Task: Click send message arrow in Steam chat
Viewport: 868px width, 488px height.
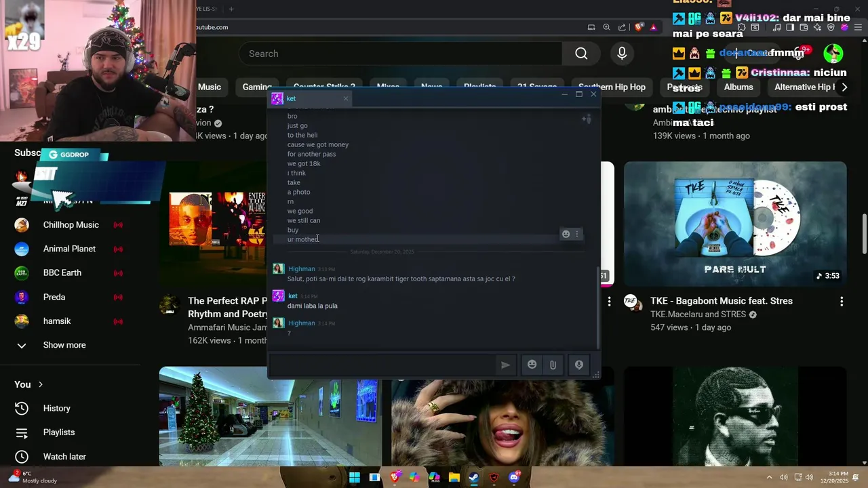Action: pyautogui.click(x=505, y=365)
